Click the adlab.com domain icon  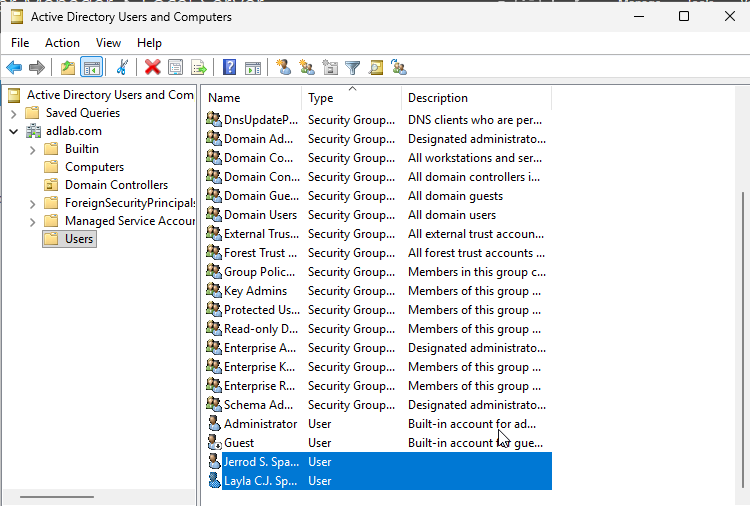click(33, 131)
